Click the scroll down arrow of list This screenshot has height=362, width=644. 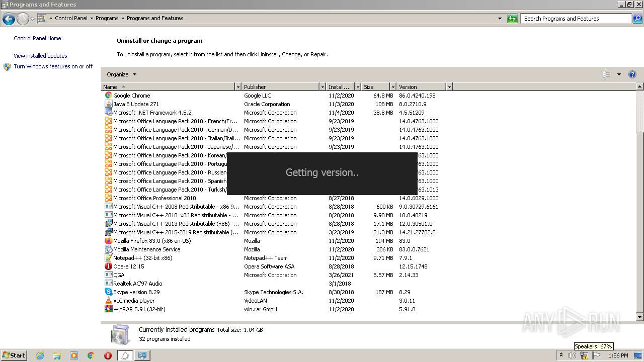(640, 317)
